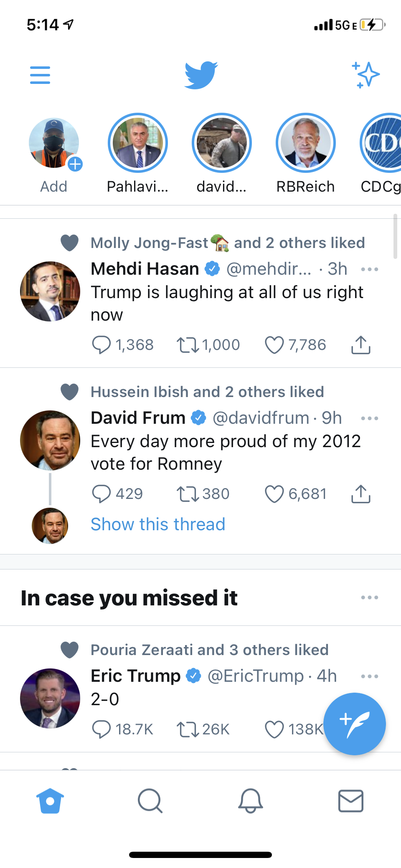Switch to the Search tab
401x868 pixels.
click(x=150, y=801)
